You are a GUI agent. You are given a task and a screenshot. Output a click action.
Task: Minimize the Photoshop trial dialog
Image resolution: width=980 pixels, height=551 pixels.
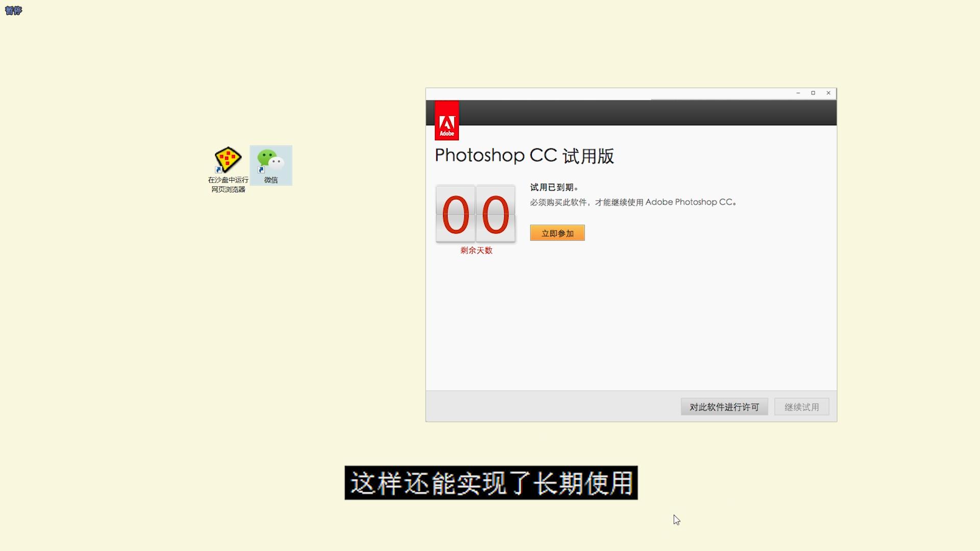pos(798,93)
